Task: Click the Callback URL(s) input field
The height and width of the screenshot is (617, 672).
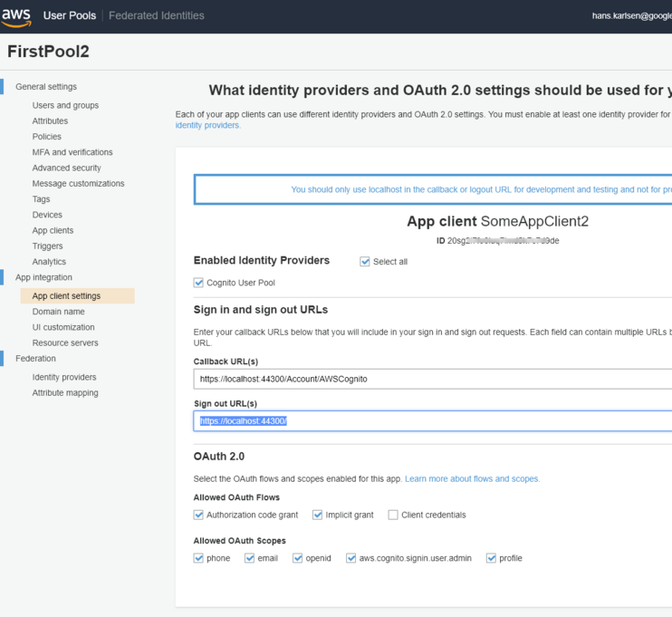Action: point(433,379)
